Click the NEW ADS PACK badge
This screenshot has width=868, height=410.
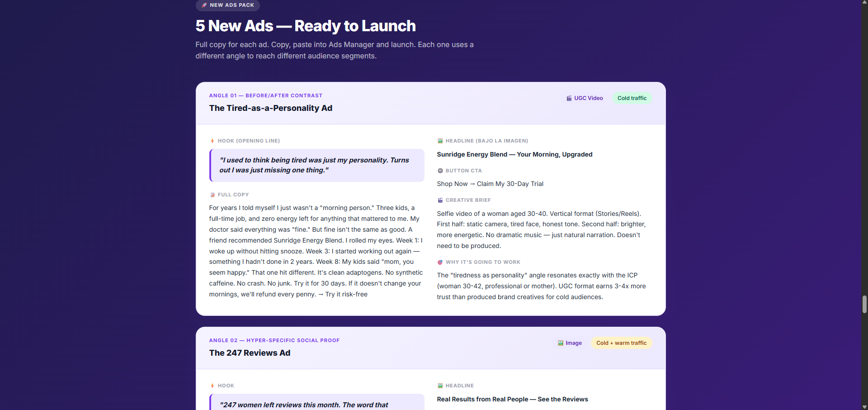(x=228, y=5)
